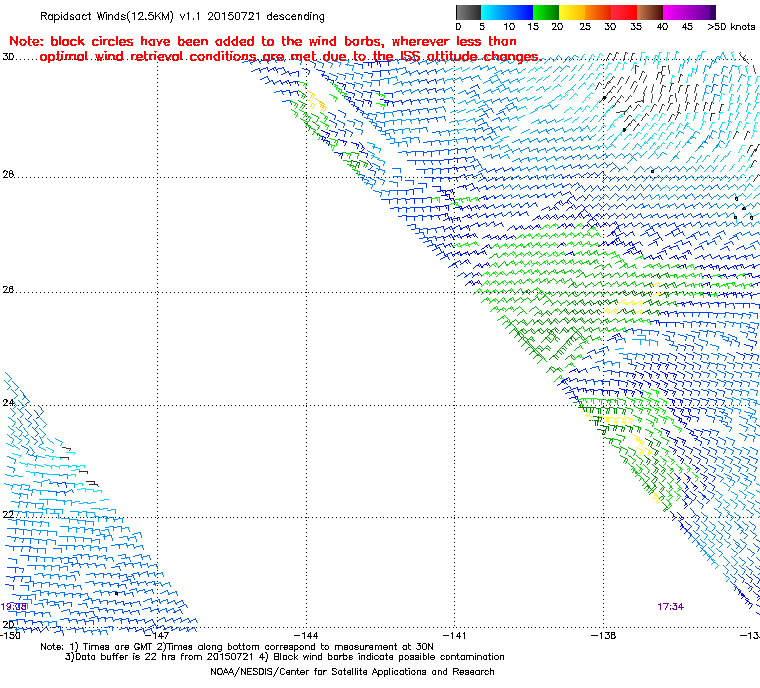
Task: Click the '-147' longitude axis label
Action: coord(158,635)
